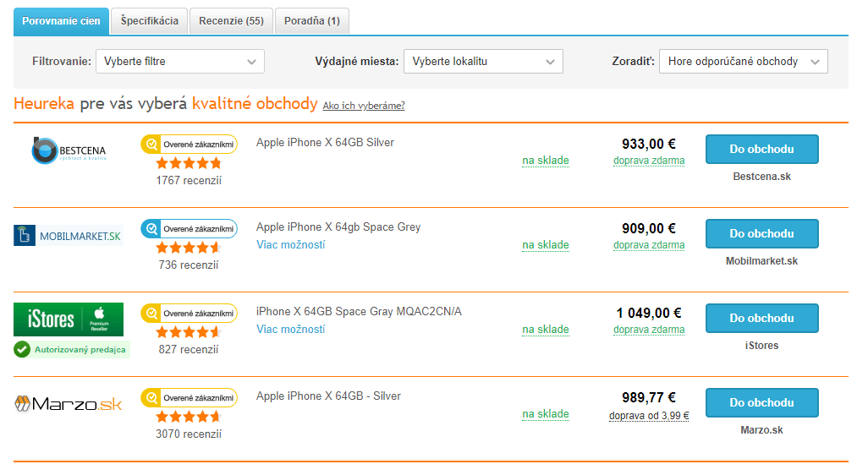Open the Vyberte filtre dropdown
Image resolution: width=868 pixels, height=475 pixels.
(x=180, y=62)
